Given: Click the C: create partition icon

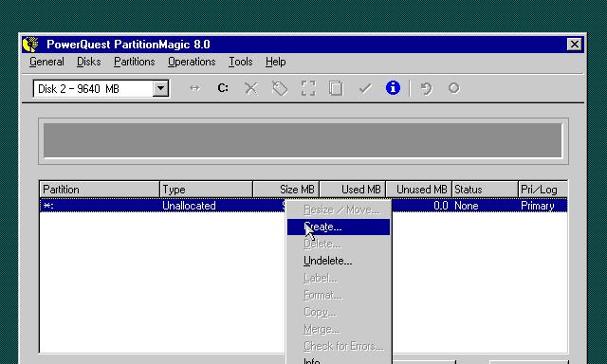Looking at the screenshot, I should (223, 88).
